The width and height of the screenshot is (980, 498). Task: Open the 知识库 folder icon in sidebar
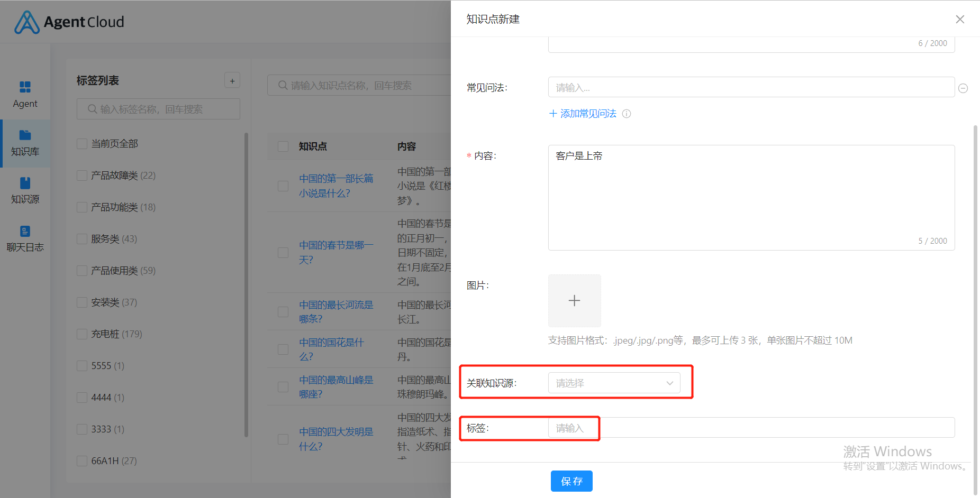[x=25, y=135]
